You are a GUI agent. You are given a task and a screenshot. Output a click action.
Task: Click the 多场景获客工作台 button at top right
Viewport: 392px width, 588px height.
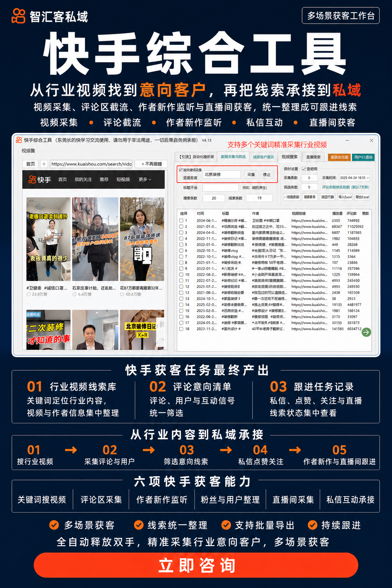coord(341,16)
